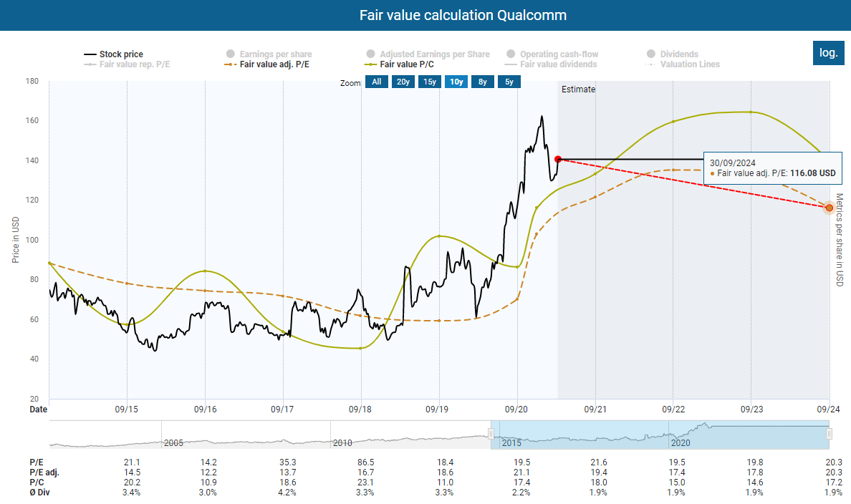851x504 pixels.
Task: Click the Estimate label on chart
Action: pos(578,89)
